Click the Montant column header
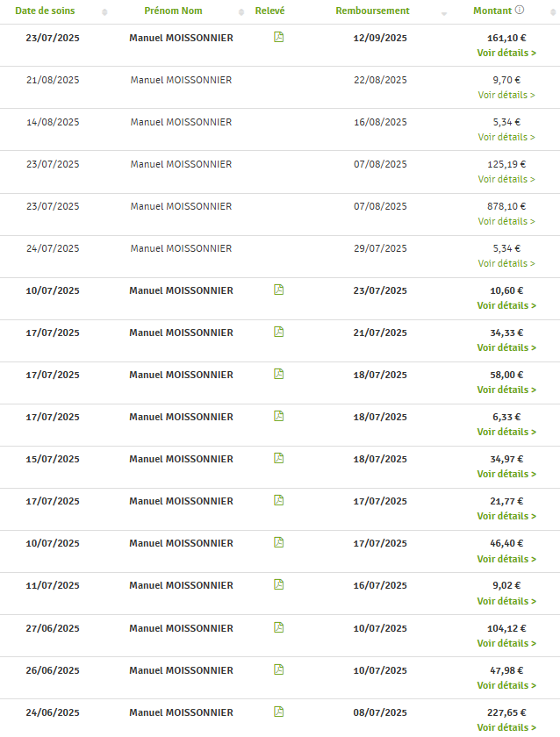This screenshot has width=560, height=737. click(492, 11)
